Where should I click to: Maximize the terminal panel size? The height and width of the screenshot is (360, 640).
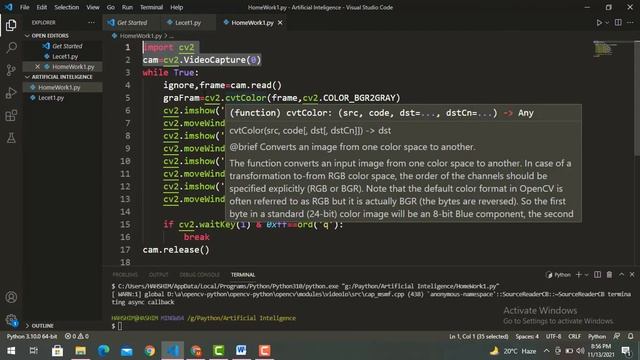coord(621,275)
